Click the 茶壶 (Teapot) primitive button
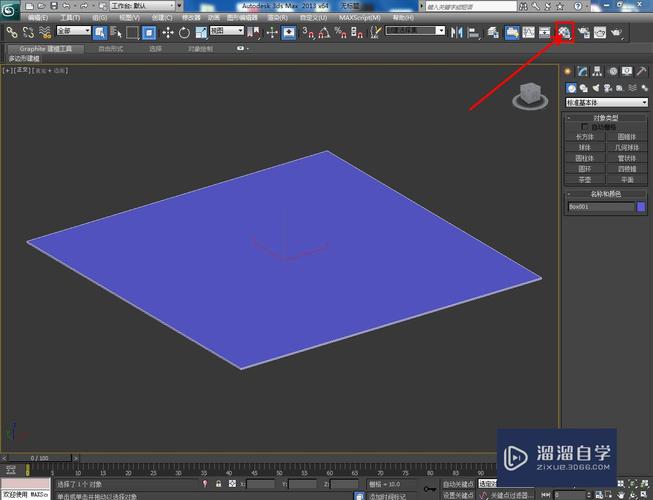This screenshot has width=653, height=500. click(x=585, y=180)
